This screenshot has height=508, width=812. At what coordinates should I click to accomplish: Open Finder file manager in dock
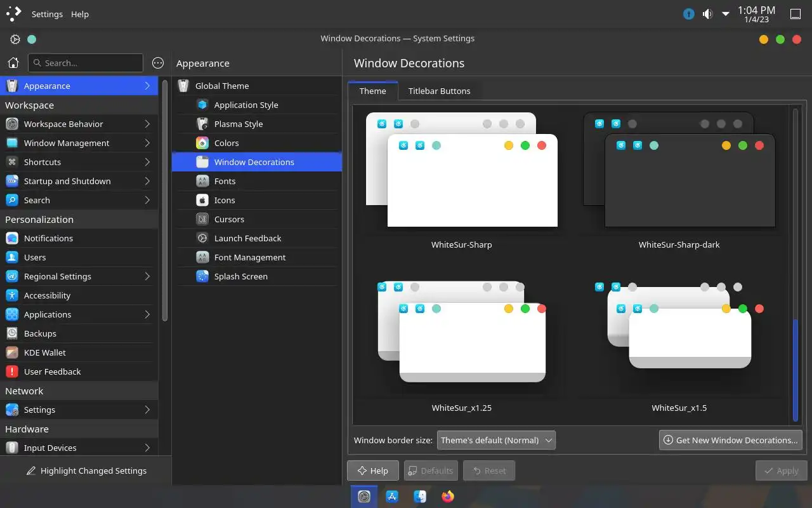click(x=420, y=497)
